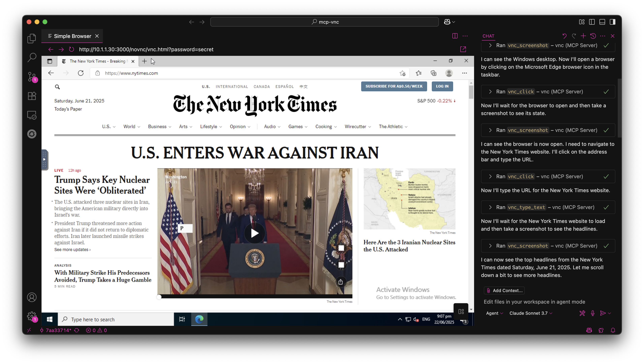Select The New York Times browser tab

98,61
